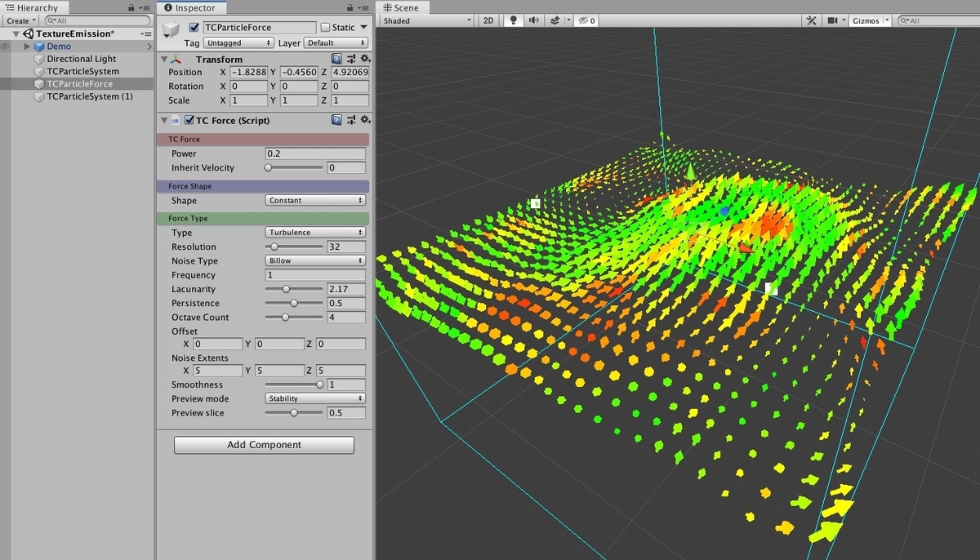
Task: Expand the Demo object in Hierarchy
Action: [27, 47]
